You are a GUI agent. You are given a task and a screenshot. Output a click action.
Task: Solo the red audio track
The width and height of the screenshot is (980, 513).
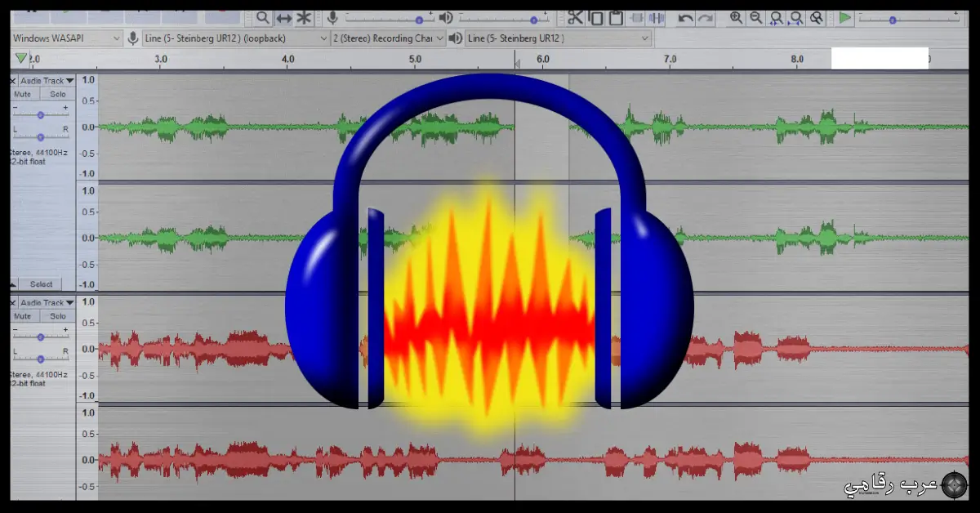point(57,316)
